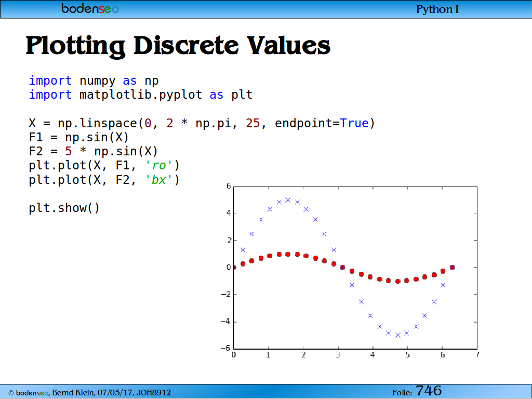
Task: Click the x-axis label '3' on the plot
Action: click(x=338, y=355)
